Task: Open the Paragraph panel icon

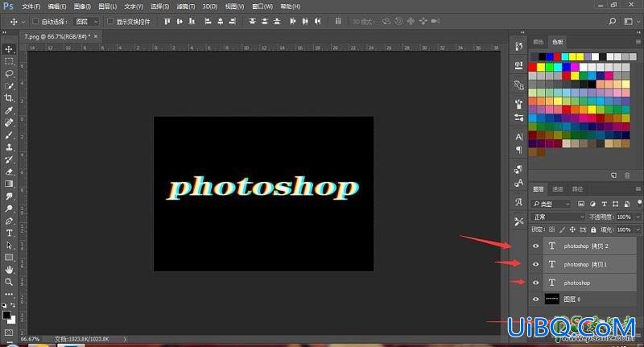Action: [x=518, y=150]
